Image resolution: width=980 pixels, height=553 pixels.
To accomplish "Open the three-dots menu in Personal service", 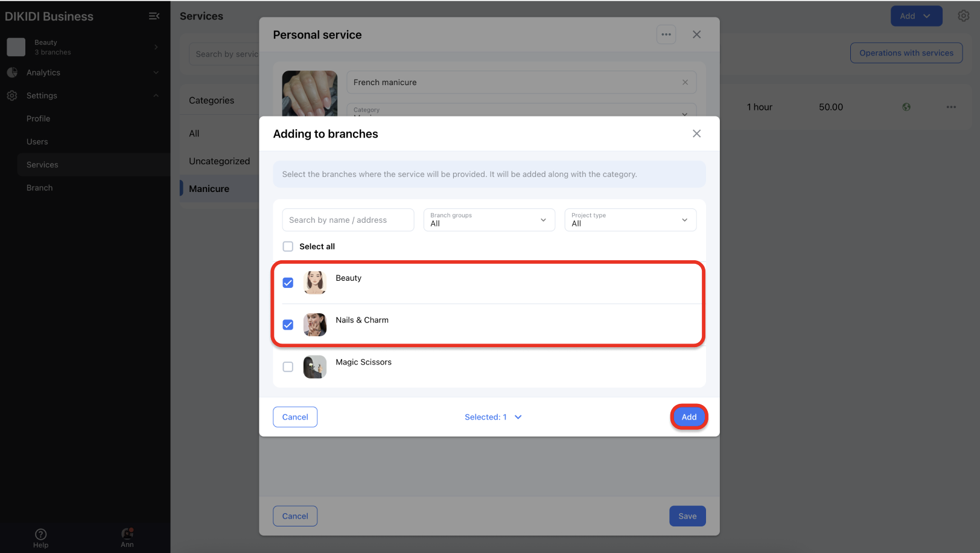I will [x=666, y=34].
